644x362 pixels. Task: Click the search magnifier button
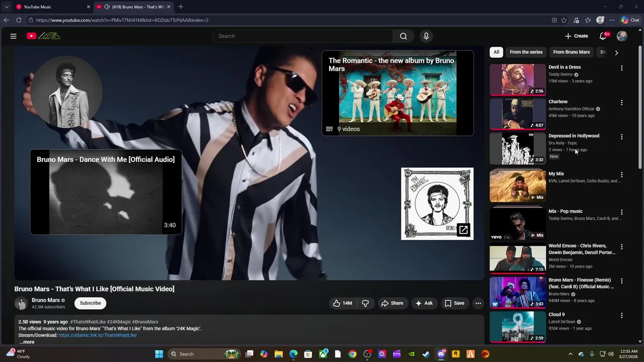click(404, 36)
